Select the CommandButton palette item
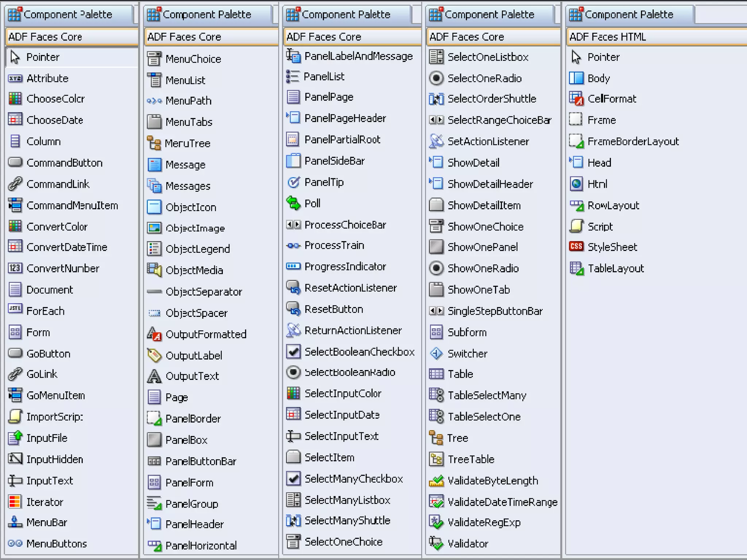The image size is (747, 560). 64,163
